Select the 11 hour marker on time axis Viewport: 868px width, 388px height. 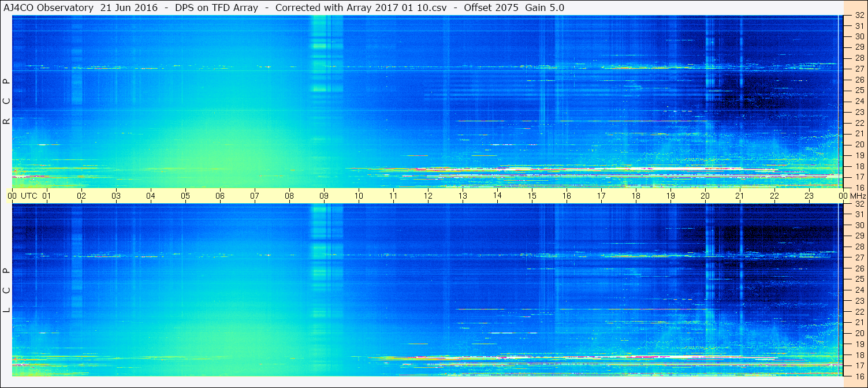click(393, 196)
